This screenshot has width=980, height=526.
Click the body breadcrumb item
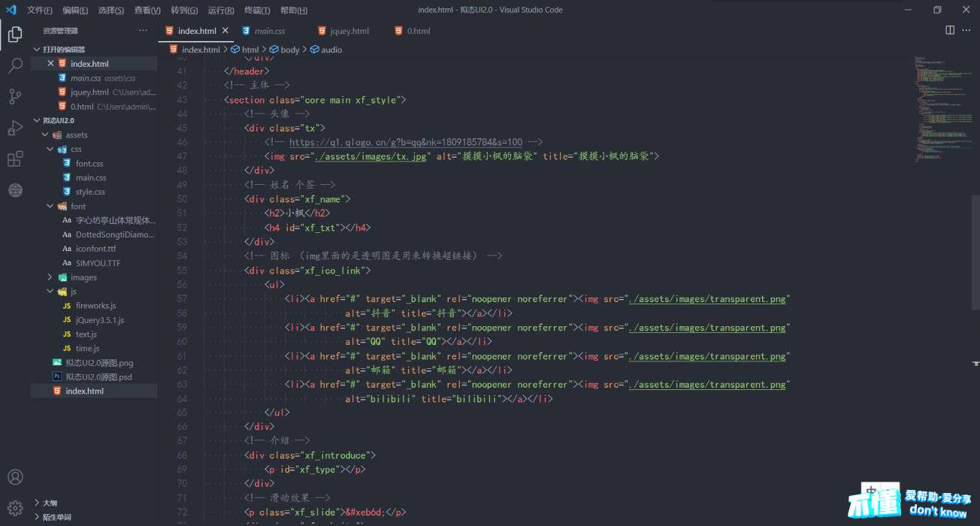point(289,50)
